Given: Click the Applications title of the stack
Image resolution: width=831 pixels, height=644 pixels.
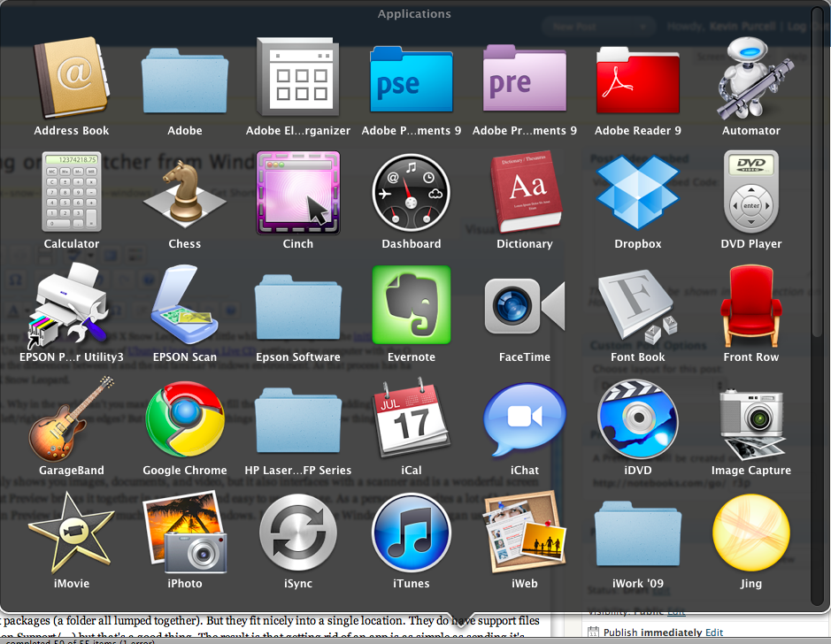Looking at the screenshot, I should pos(414,14).
